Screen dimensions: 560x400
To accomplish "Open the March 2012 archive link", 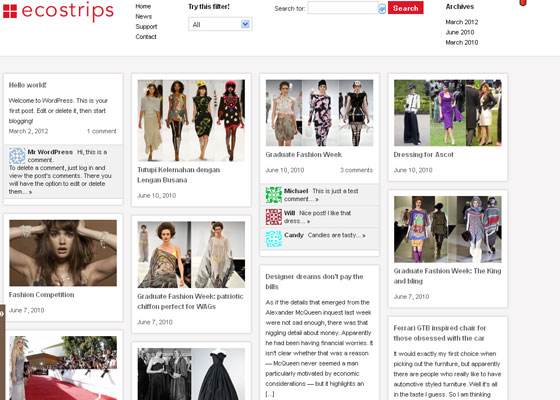I will 461,22.
